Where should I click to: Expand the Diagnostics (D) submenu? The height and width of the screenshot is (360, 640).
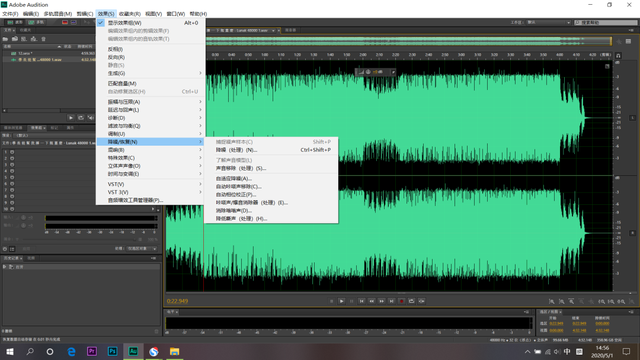click(x=150, y=118)
